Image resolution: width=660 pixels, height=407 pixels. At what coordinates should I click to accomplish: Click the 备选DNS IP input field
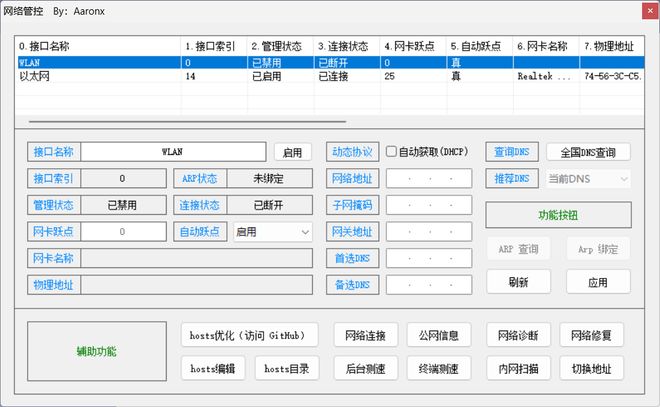(429, 285)
